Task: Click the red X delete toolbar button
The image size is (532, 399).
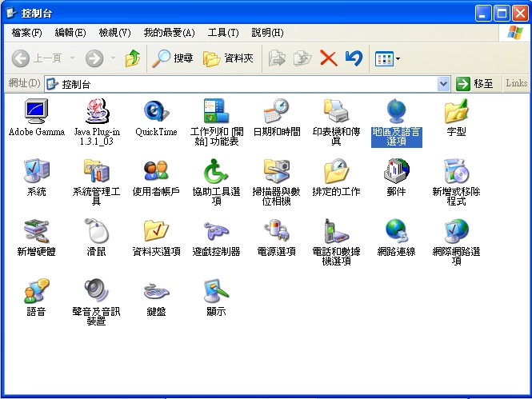Action: [x=329, y=58]
